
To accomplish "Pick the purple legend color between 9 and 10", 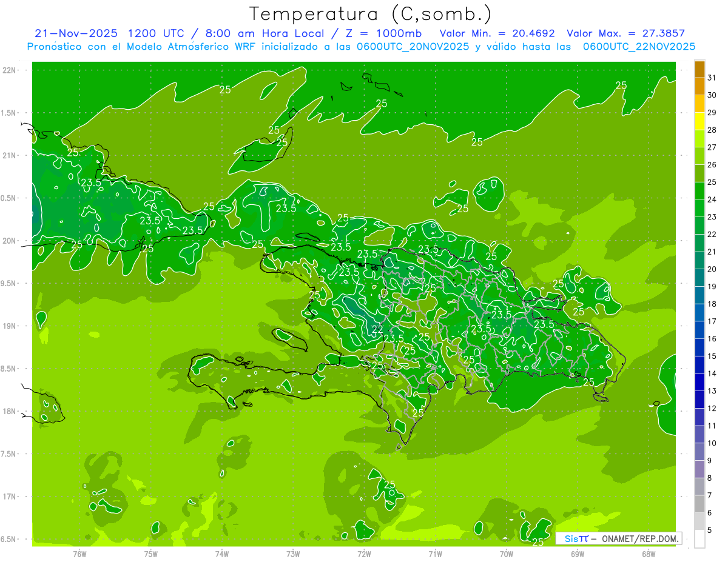I will pos(699,452).
